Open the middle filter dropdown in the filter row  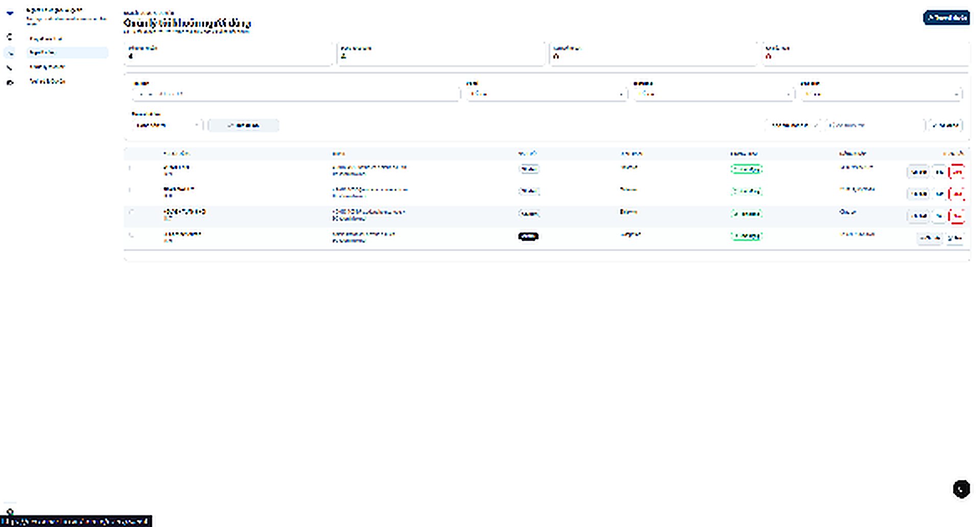(714, 94)
